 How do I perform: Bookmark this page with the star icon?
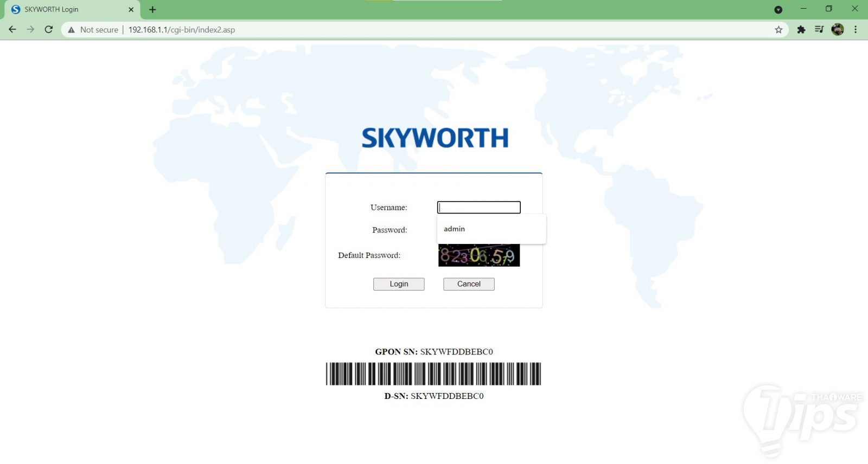778,30
